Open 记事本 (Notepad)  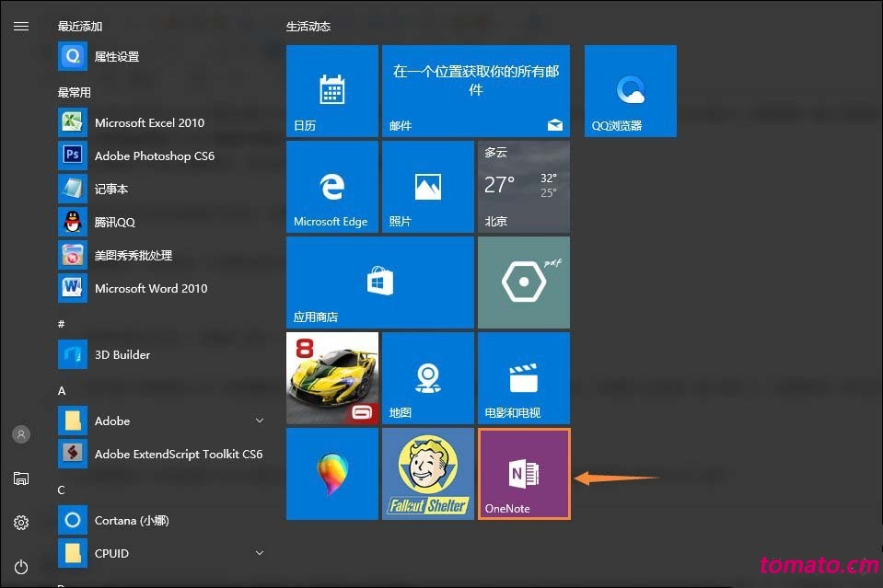click(x=160, y=189)
